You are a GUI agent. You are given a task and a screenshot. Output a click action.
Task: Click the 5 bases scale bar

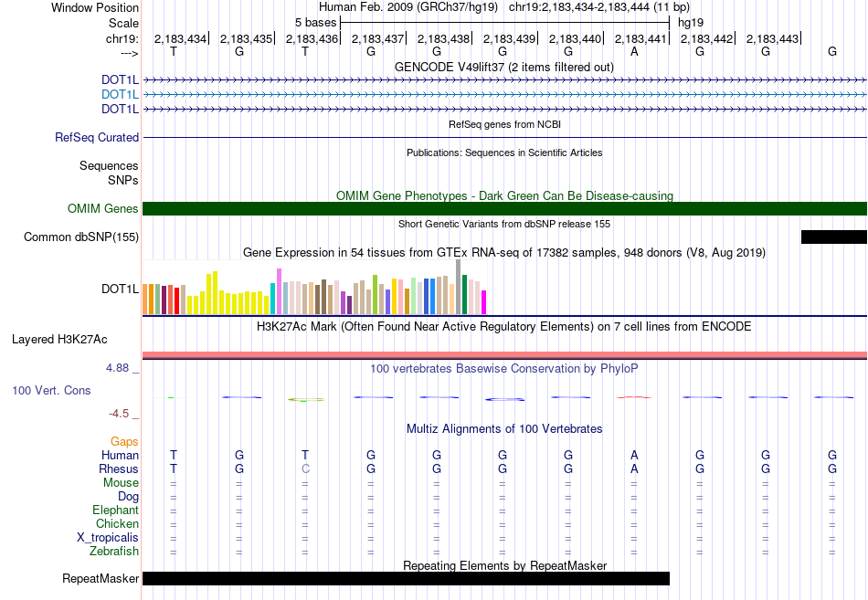505,23
